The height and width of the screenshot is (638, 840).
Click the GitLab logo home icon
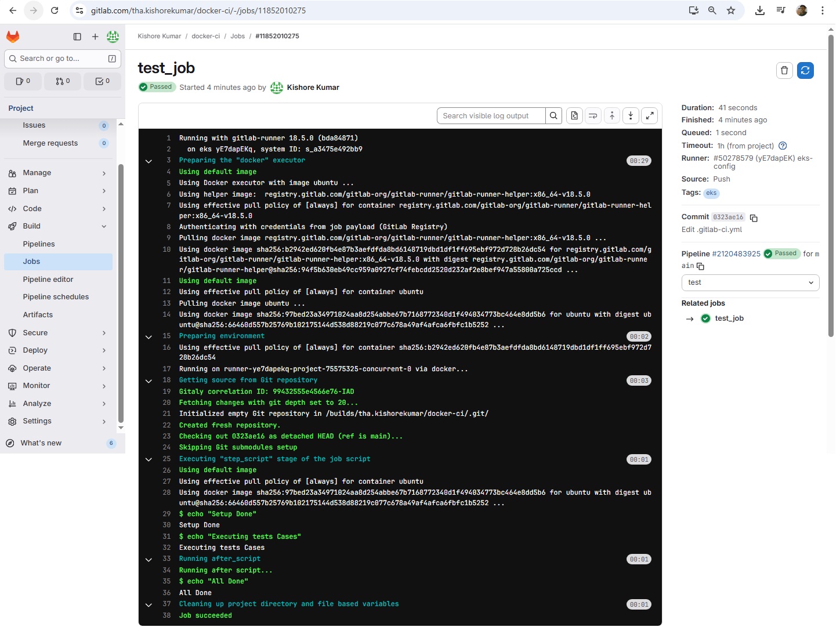(x=13, y=37)
